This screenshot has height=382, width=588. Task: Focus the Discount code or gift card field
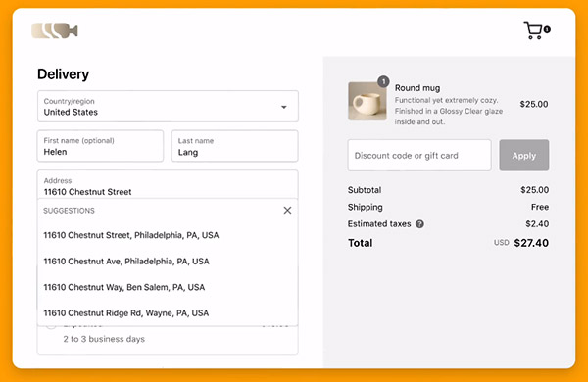[x=419, y=155]
